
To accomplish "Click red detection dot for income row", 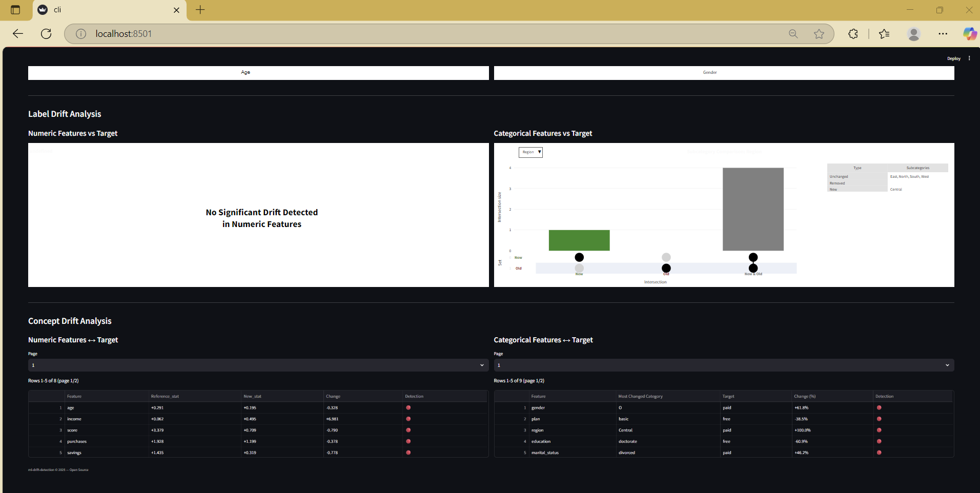I will click(409, 419).
